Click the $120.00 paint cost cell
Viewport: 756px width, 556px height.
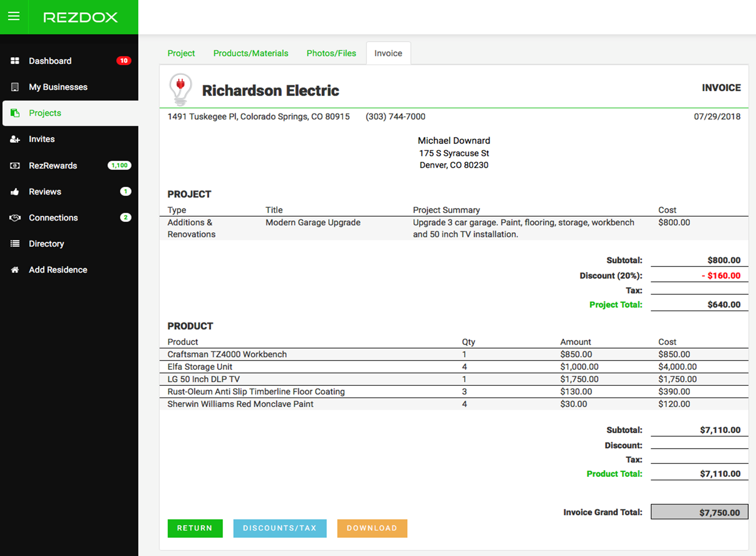pos(674,404)
